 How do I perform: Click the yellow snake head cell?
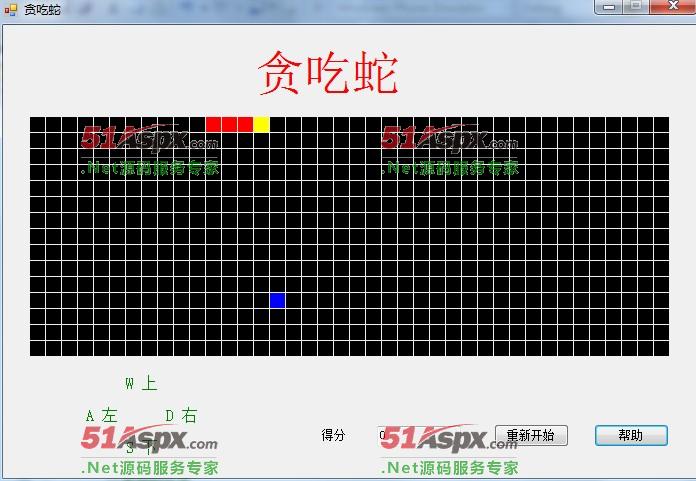pyautogui.click(x=261, y=124)
